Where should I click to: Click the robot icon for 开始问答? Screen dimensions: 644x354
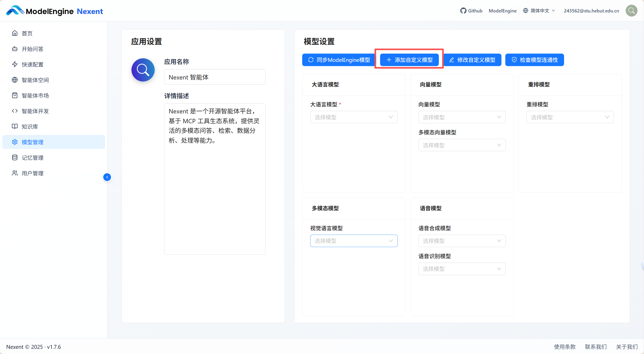point(15,49)
